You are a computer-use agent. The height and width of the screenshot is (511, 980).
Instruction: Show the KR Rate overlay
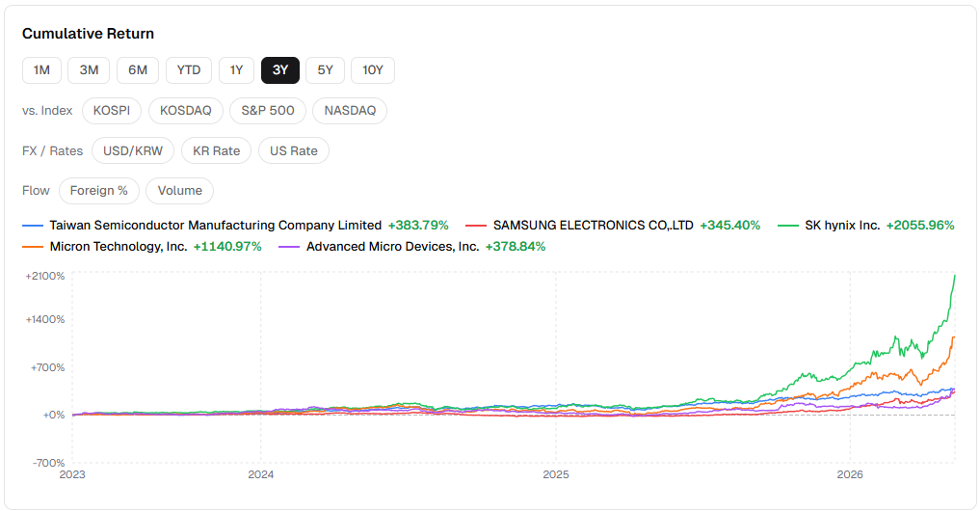[216, 150]
